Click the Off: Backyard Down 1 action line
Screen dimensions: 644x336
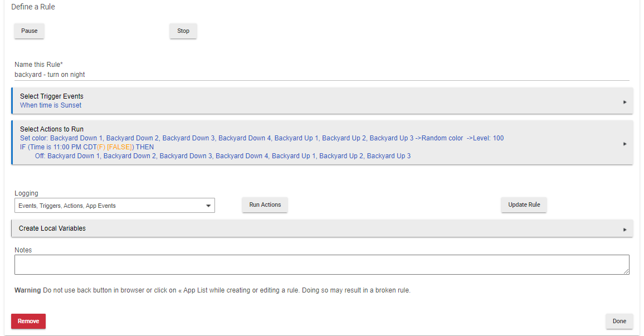223,156
